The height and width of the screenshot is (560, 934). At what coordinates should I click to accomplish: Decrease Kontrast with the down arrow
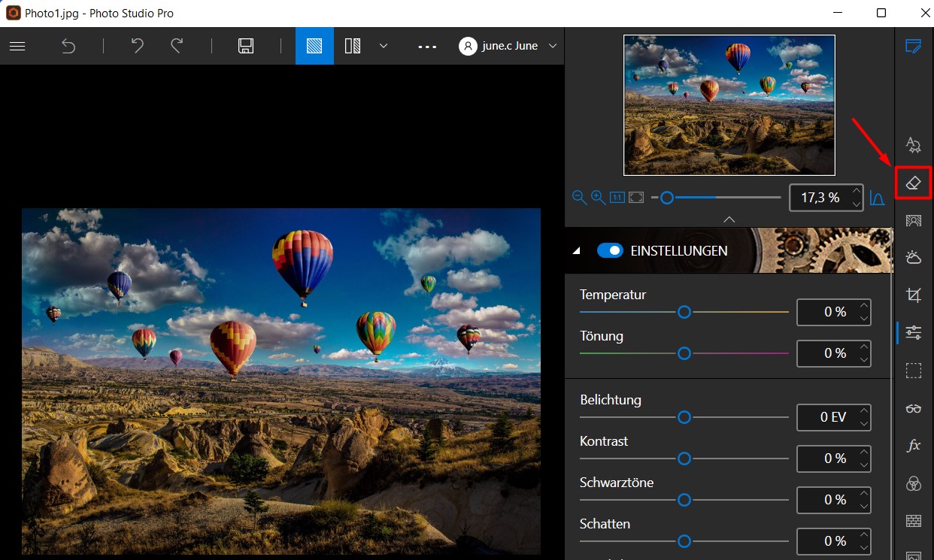864,464
